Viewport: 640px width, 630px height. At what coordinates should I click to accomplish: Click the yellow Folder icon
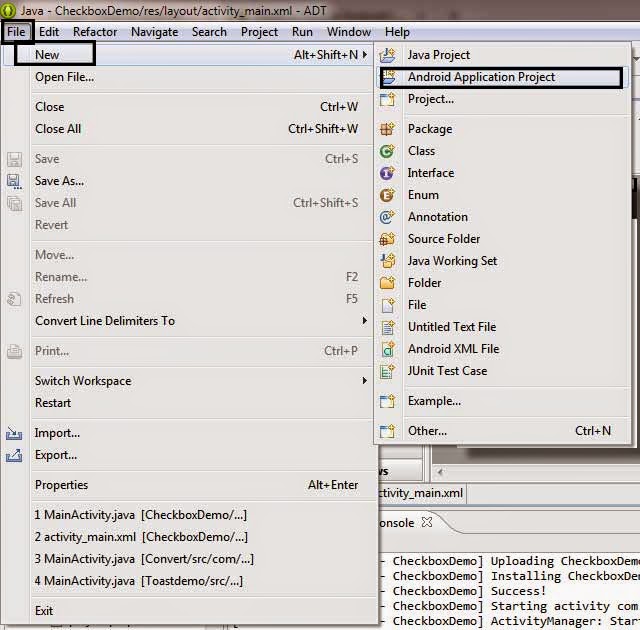(x=387, y=283)
